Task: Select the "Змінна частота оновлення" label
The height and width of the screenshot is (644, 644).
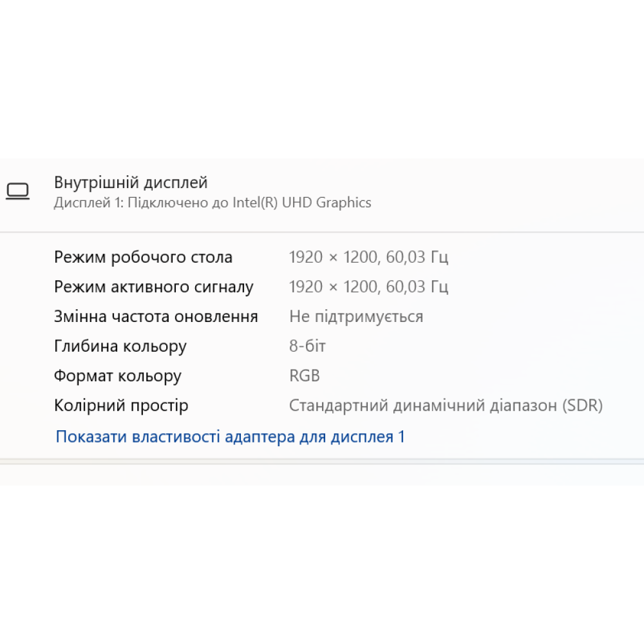Action: 156,316
